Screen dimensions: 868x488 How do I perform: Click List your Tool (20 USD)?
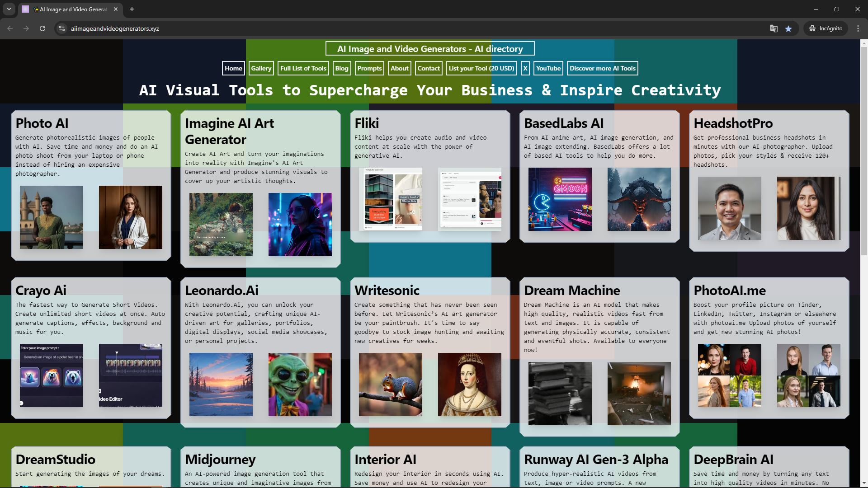481,68
